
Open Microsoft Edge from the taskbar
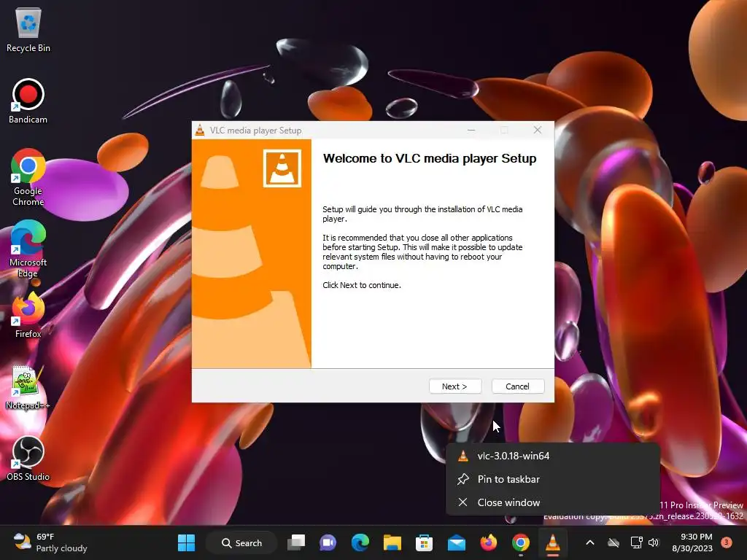pos(360,542)
